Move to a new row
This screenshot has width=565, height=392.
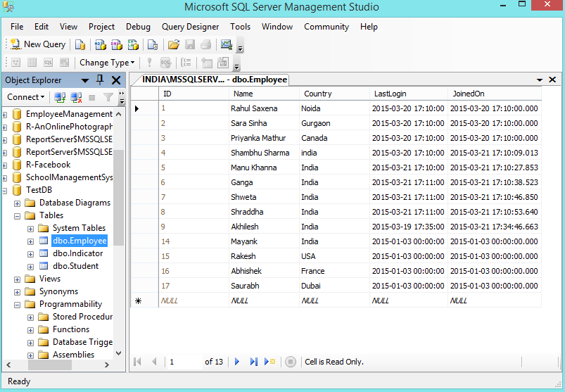point(269,362)
